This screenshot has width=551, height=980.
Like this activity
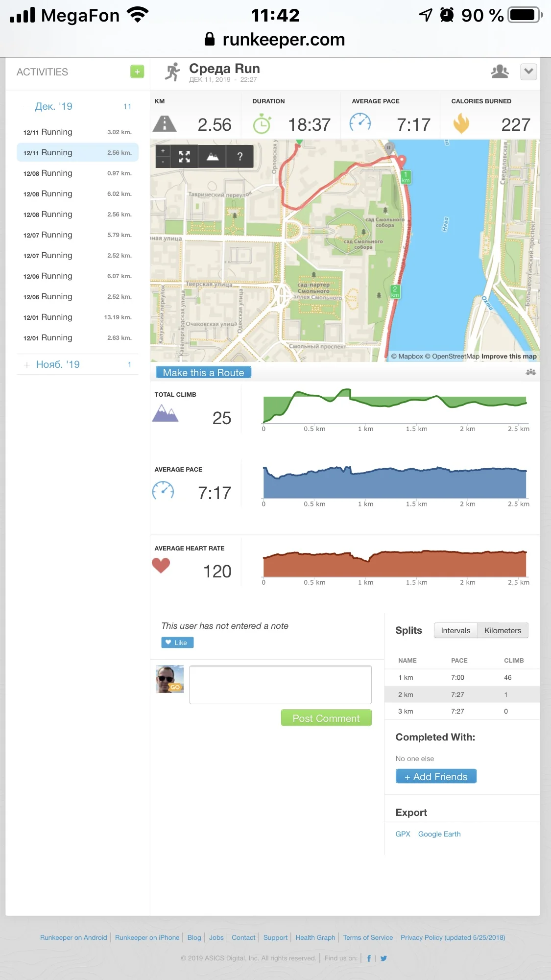[177, 643]
